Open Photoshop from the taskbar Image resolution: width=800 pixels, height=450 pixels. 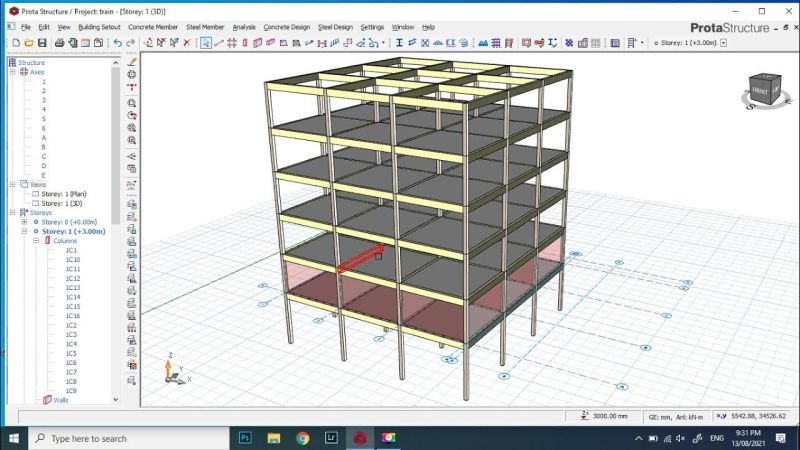pyautogui.click(x=245, y=438)
